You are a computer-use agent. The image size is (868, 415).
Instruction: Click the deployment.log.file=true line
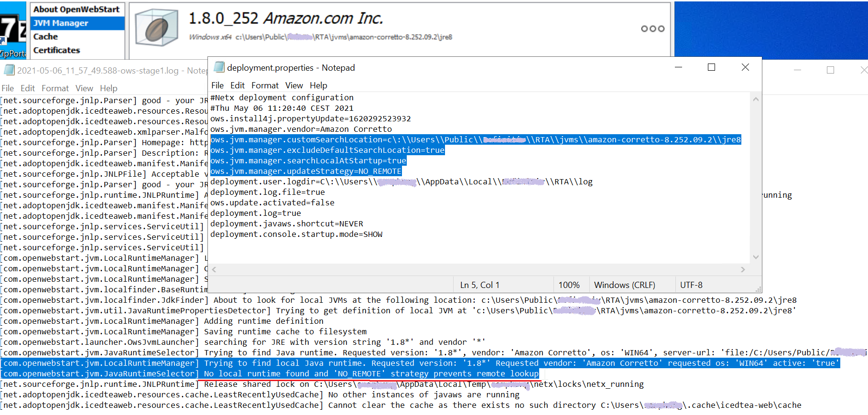pos(268,192)
